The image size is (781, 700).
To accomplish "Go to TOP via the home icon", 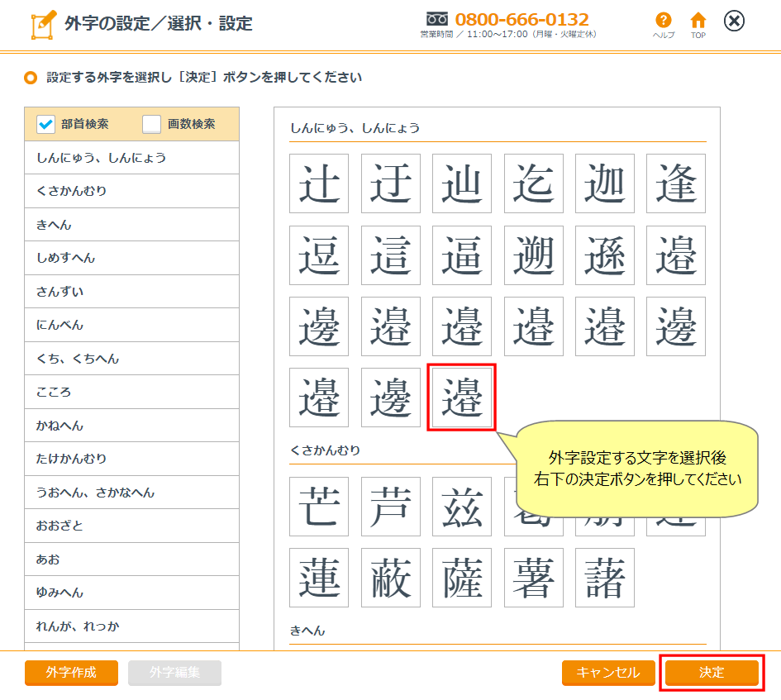I will (698, 21).
